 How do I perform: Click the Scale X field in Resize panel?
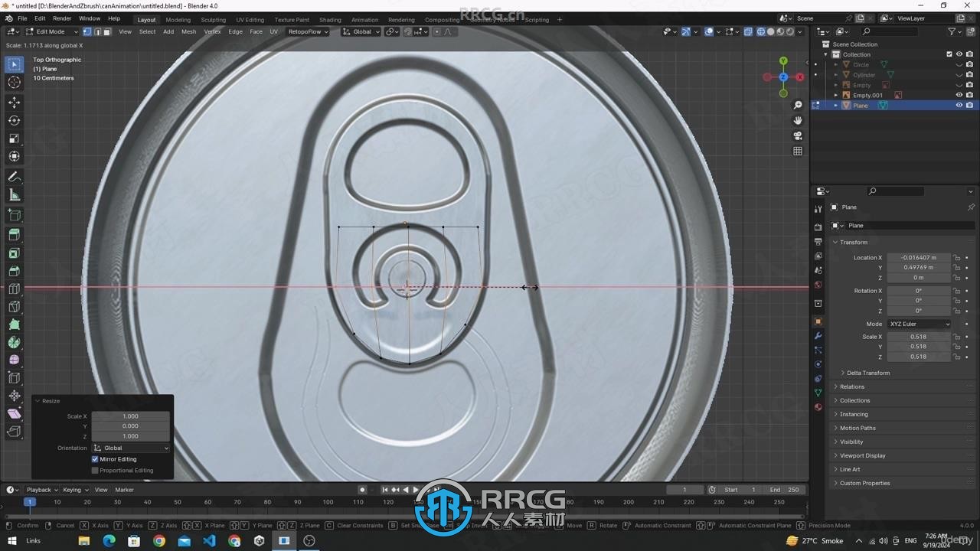click(130, 416)
